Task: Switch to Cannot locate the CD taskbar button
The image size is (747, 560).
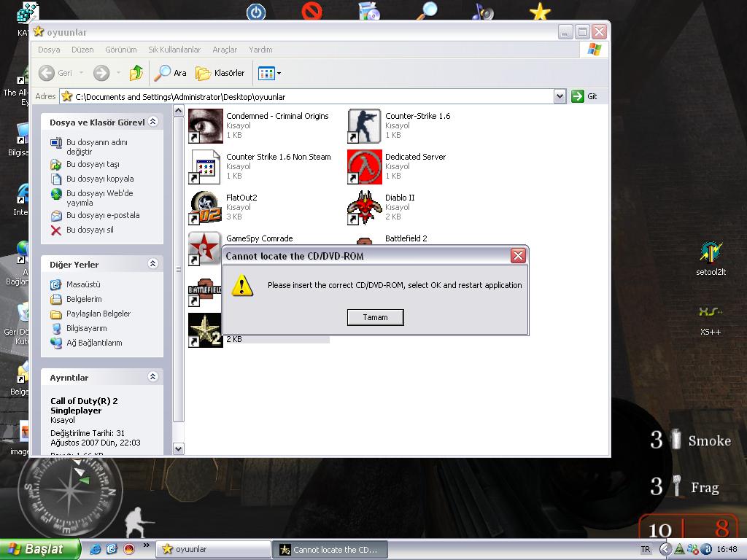Action: point(330,550)
